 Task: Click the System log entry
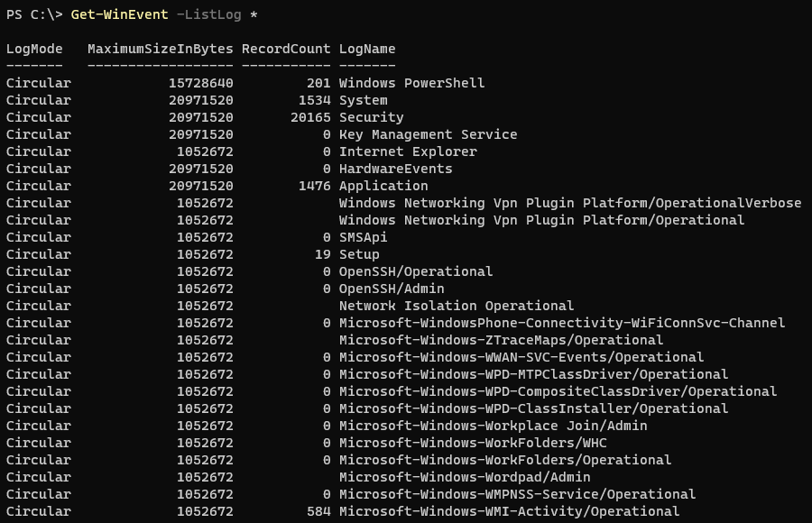(x=362, y=100)
